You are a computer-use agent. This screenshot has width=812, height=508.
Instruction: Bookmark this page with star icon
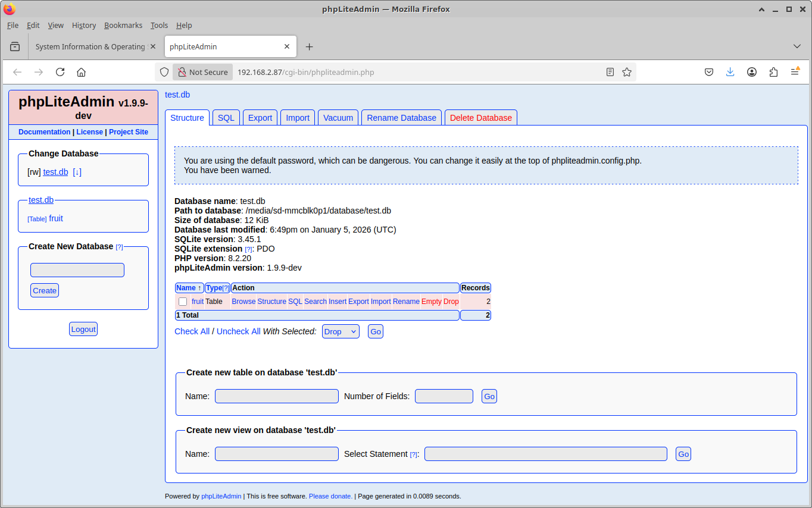(627, 72)
